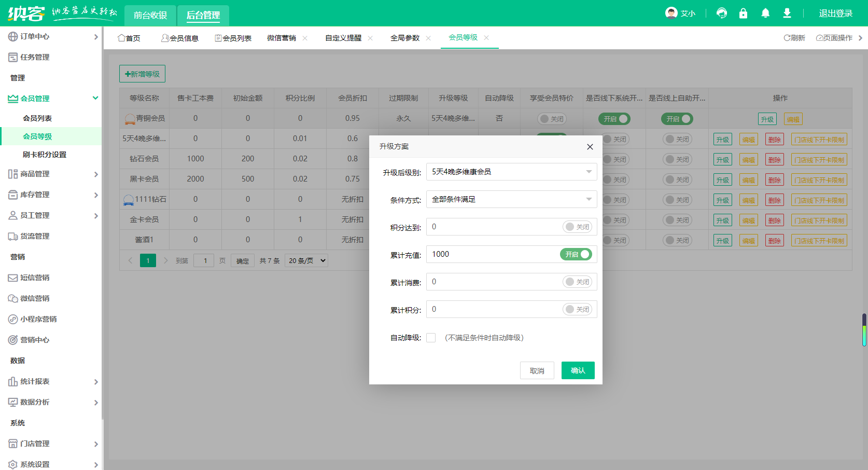Open the notification bell
868x470 pixels.
pos(765,13)
